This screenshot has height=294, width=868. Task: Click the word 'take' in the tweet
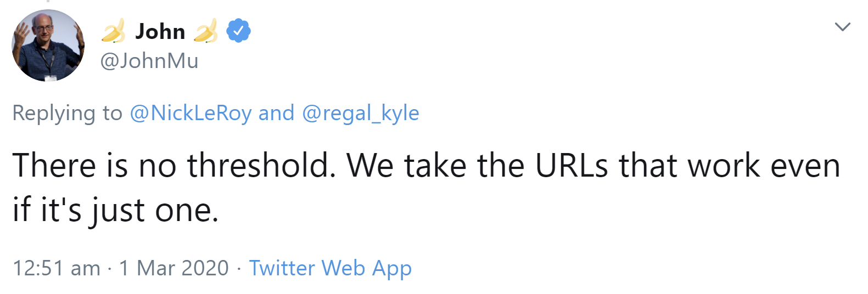tap(435, 165)
